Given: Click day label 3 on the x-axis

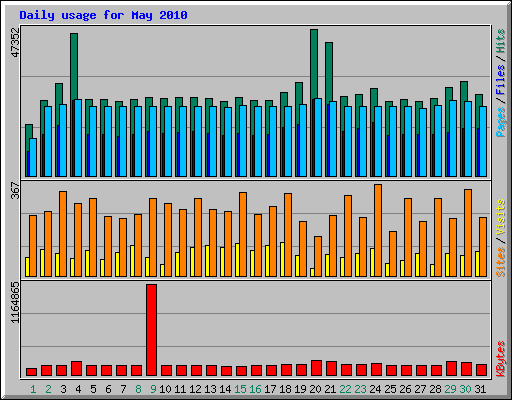Looking at the screenshot, I should click(x=63, y=389).
